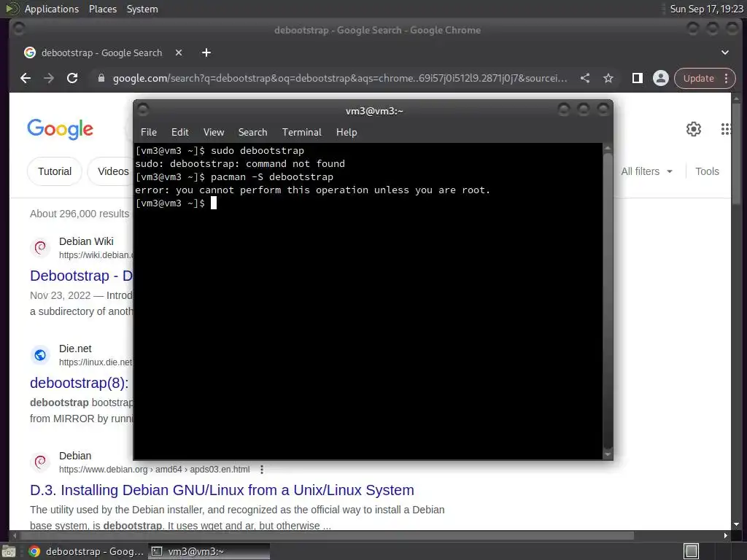Viewport: 747px width, 560px height.
Task: Open Google quick settings gear
Action: pos(694,129)
